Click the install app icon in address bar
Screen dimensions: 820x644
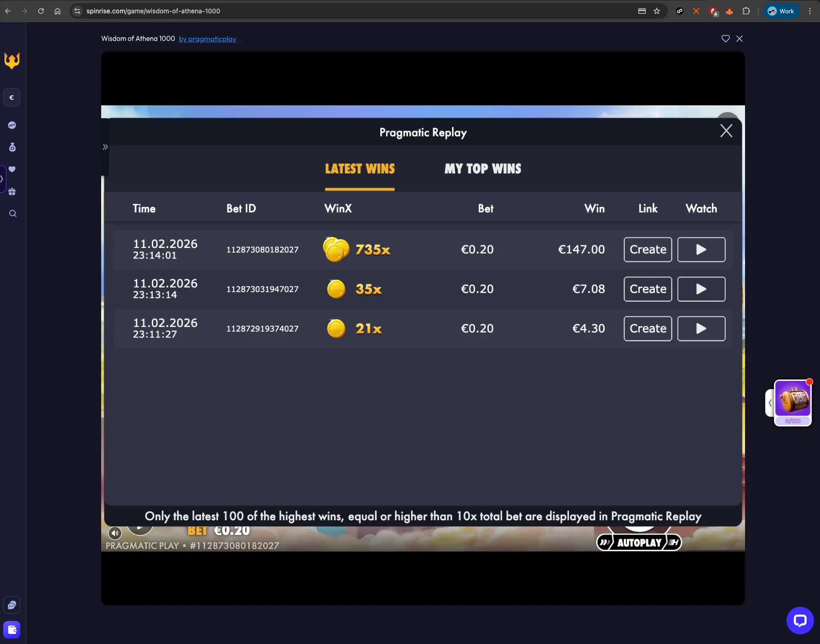tap(642, 11)
